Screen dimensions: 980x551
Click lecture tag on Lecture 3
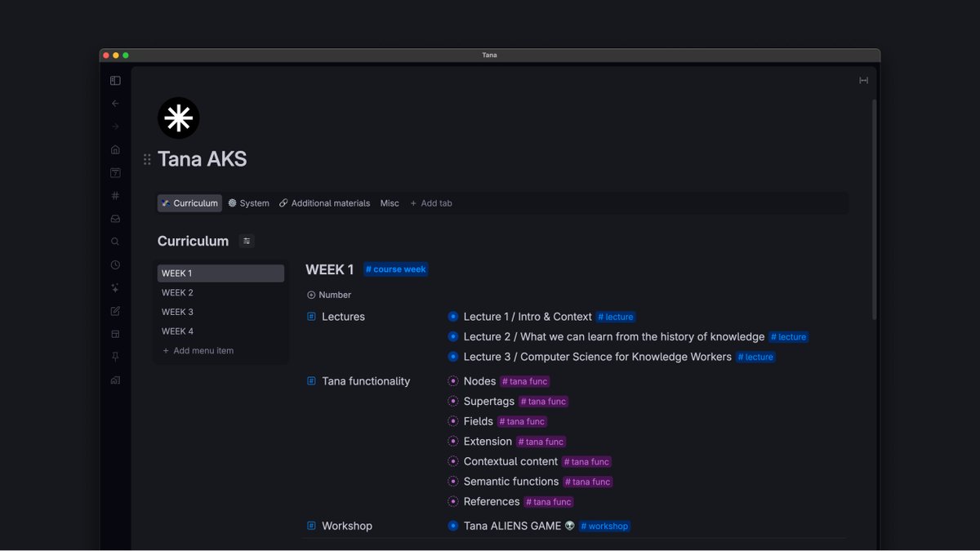click(x=755, y=357)
